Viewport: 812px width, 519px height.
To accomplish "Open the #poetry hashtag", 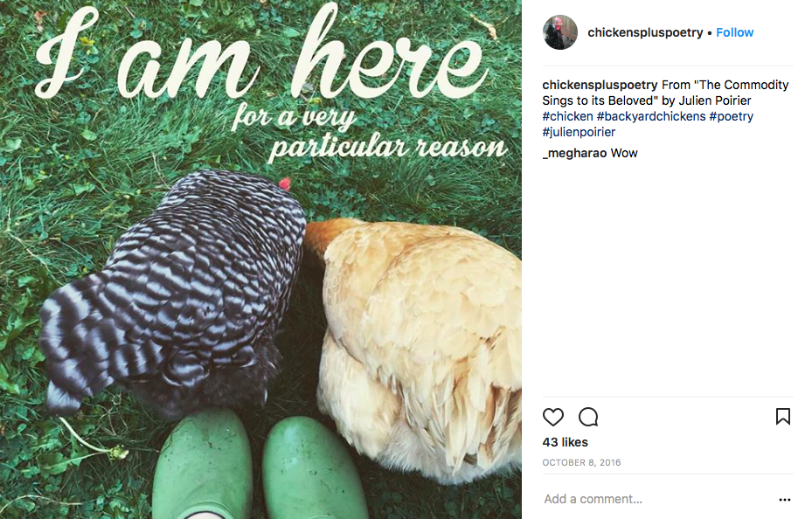I will [x=731, y=116].
